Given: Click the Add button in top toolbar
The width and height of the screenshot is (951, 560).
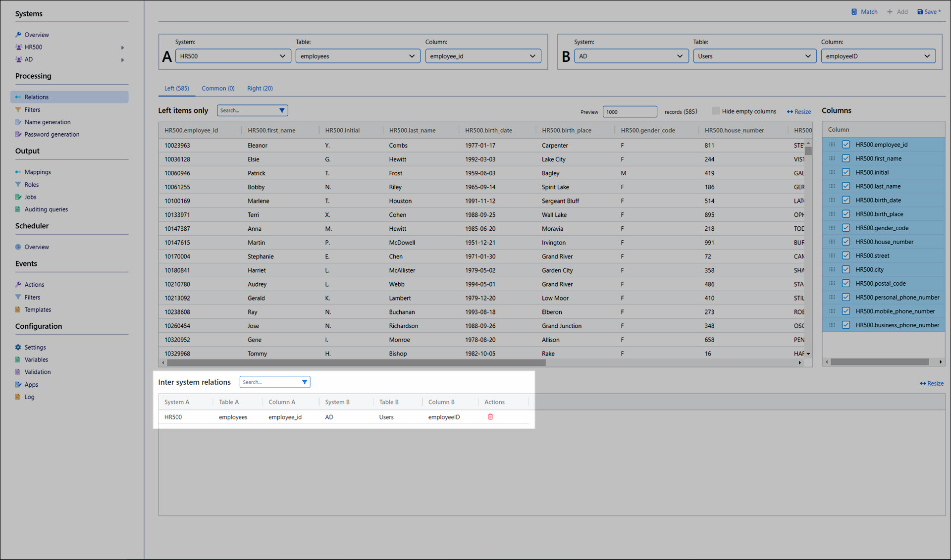Looking at the screenshot, I should pyautogui.click(x=898, y=12).
